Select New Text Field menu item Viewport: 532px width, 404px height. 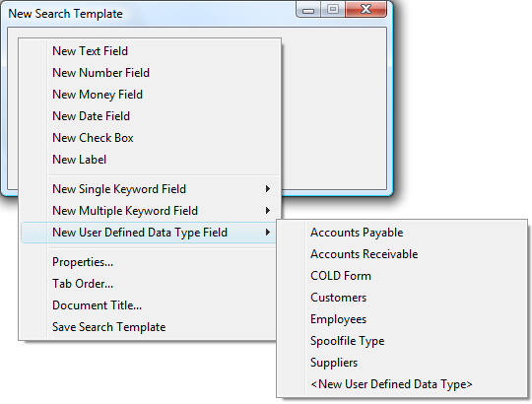pos(150,51)
